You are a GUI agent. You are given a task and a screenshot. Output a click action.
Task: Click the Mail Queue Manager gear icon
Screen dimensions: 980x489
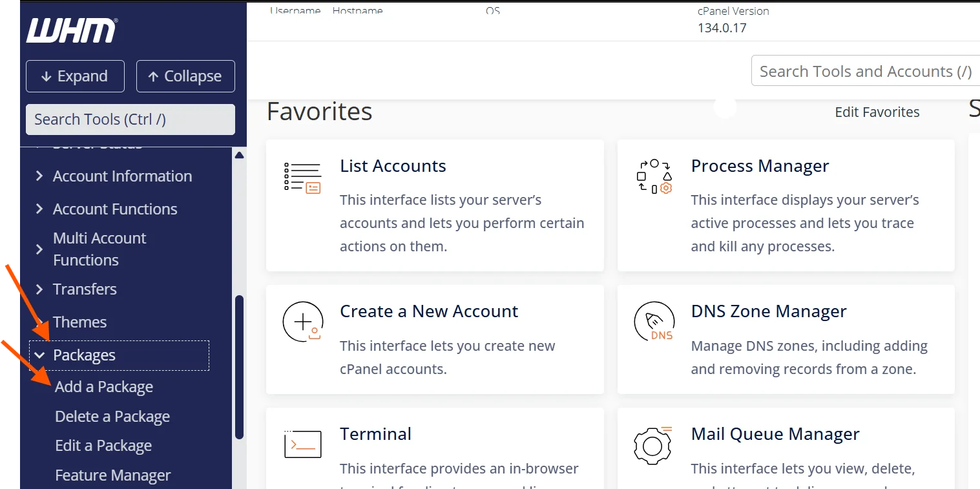654,444
